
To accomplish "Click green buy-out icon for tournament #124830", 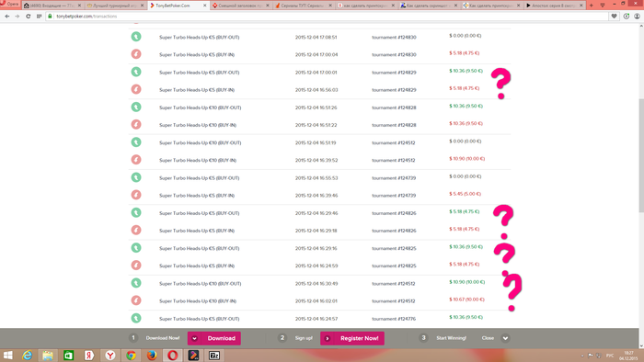I will (136, 37).
